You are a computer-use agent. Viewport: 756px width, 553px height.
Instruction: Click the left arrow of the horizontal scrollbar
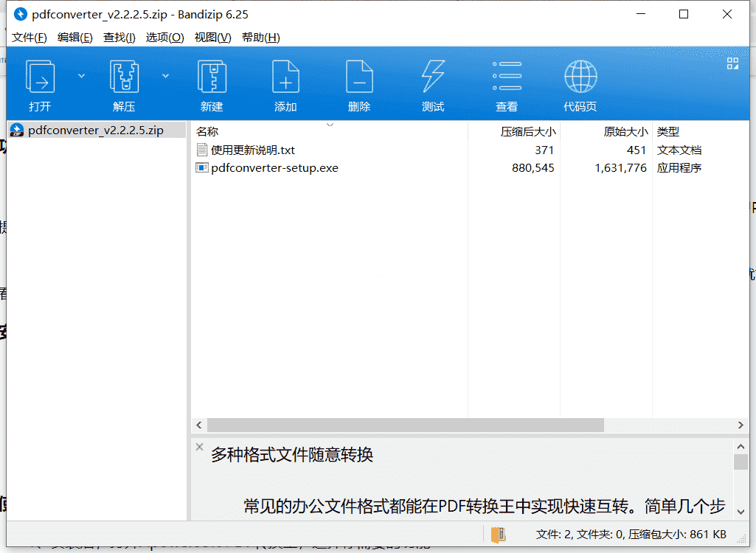tap(199, 425)
